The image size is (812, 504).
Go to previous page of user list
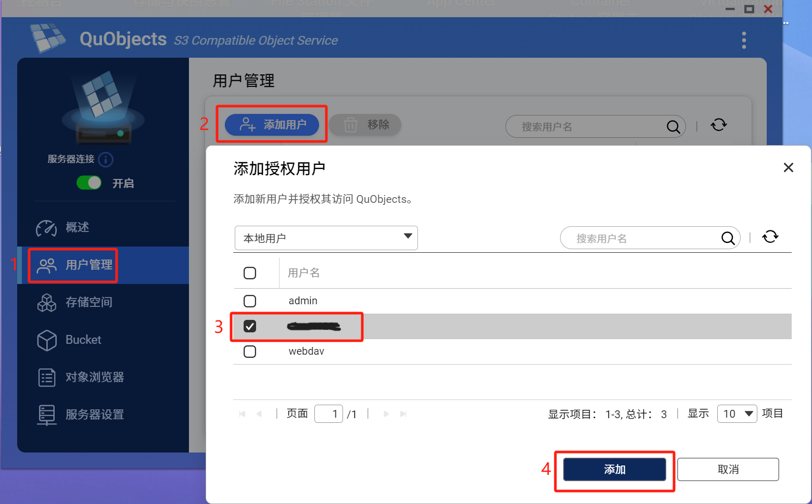click(259, 414)
